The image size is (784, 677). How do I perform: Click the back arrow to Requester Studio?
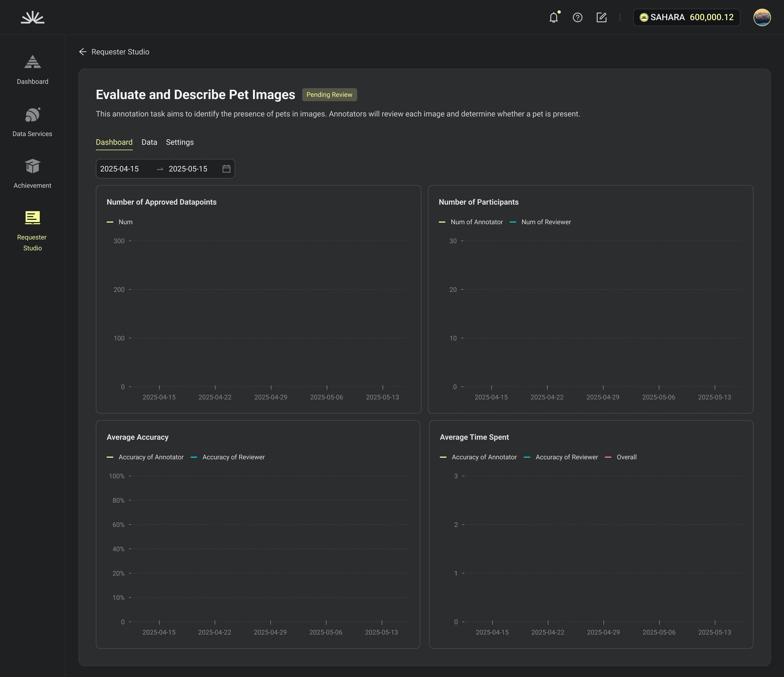(x=83, y=52)
